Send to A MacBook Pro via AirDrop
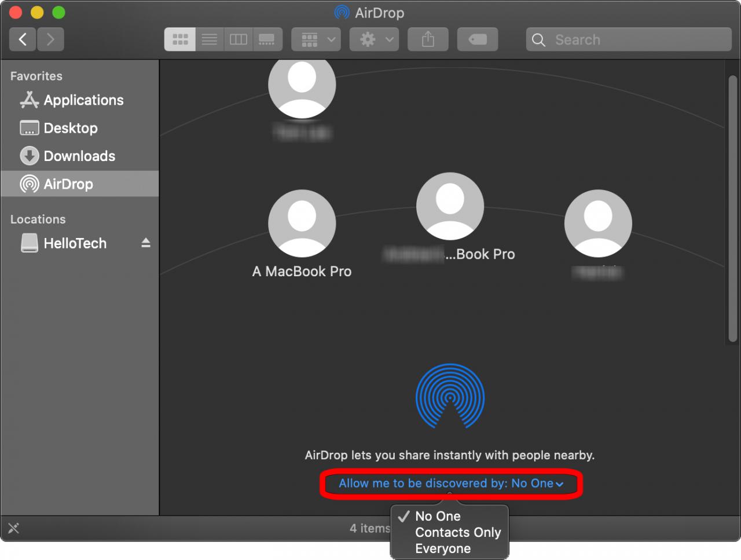 tap(302, 224)
